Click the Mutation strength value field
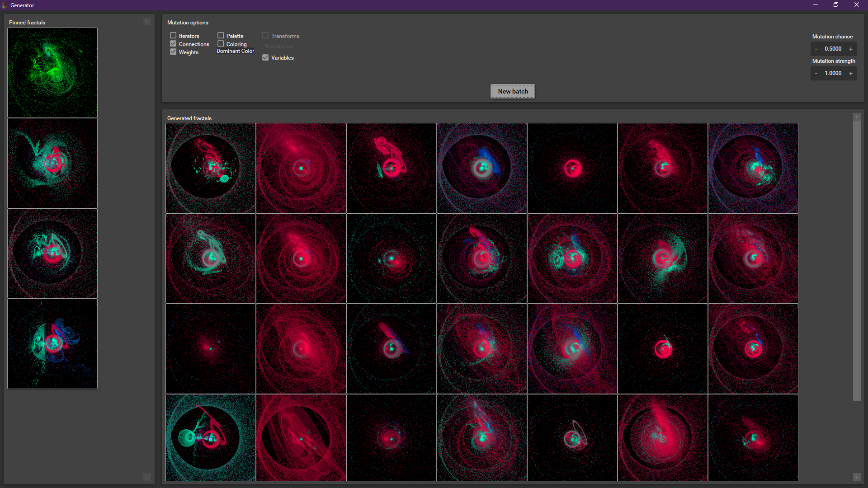 (x=833, y=73)
